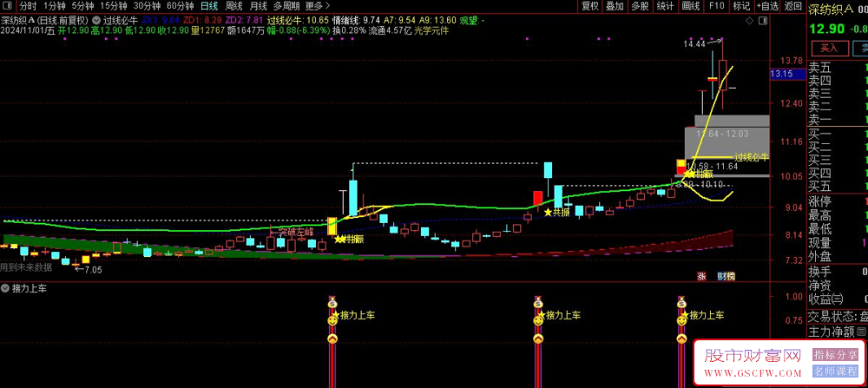Open the 统计 statistics tool
868x388 pixels.
(665, 6)
